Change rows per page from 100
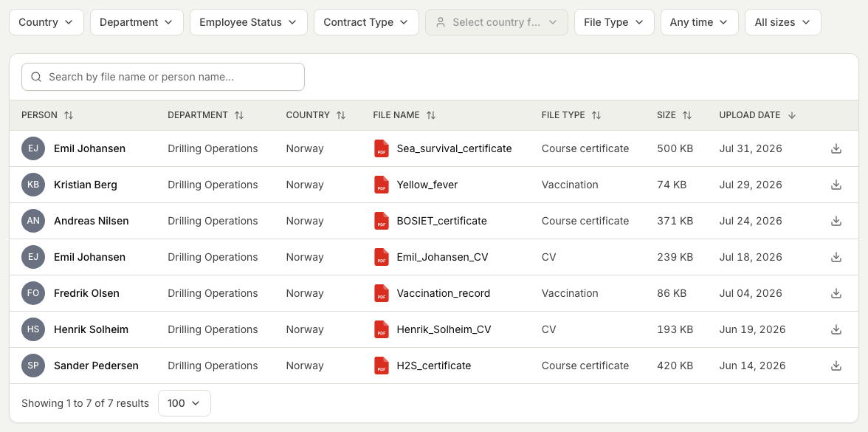 185,403
